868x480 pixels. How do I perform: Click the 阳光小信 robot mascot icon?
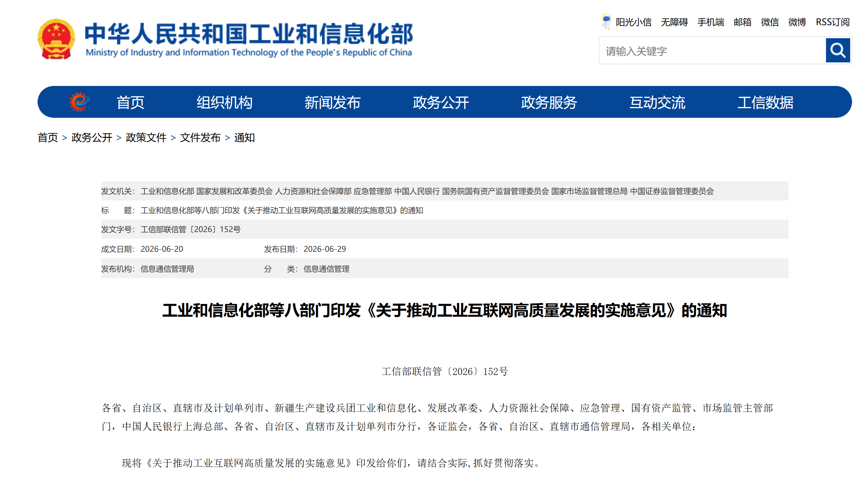(606, 21)
